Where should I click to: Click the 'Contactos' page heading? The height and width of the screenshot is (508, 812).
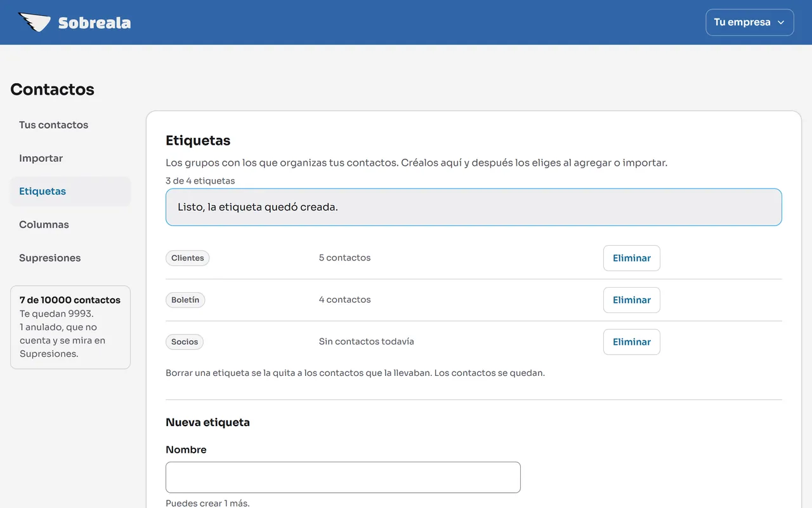click(x=52, y=90)
